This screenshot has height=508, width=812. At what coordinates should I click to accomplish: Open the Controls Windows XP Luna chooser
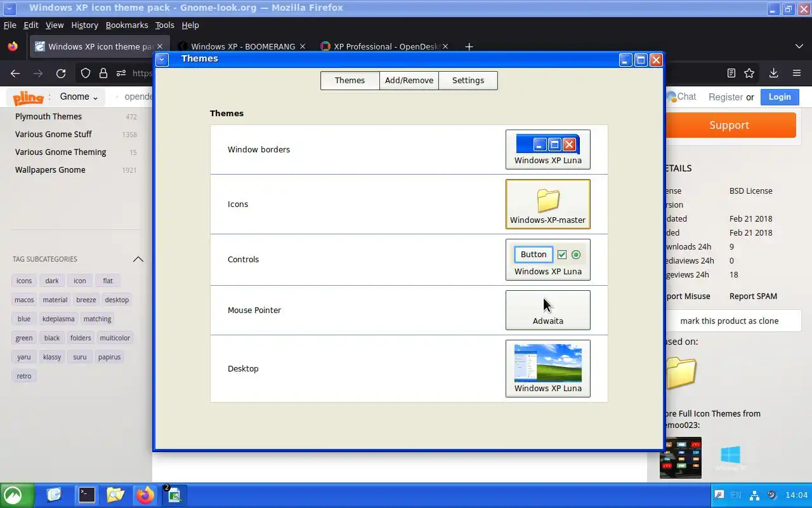pos(547,259)
